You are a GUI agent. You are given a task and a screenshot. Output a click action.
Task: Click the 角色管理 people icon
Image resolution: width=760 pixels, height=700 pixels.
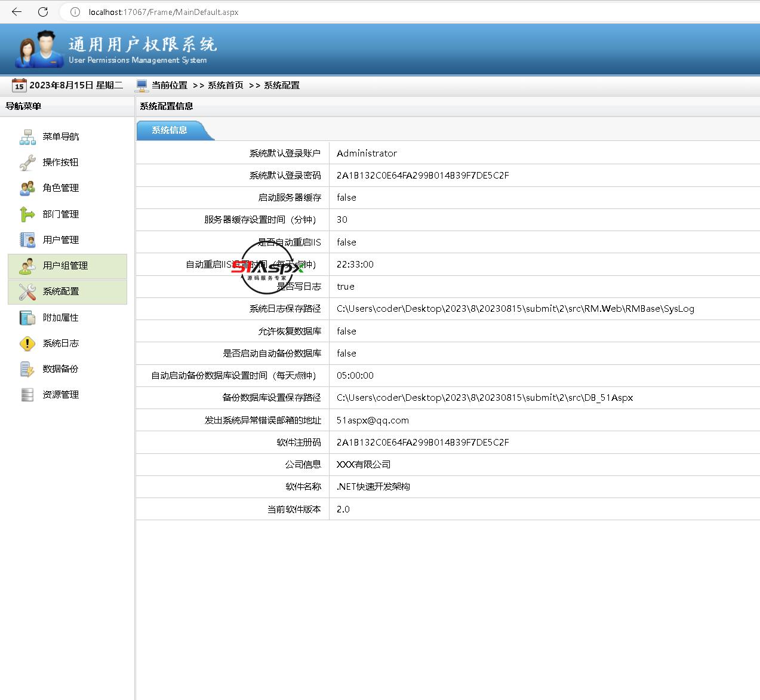(x=27, y=188)
